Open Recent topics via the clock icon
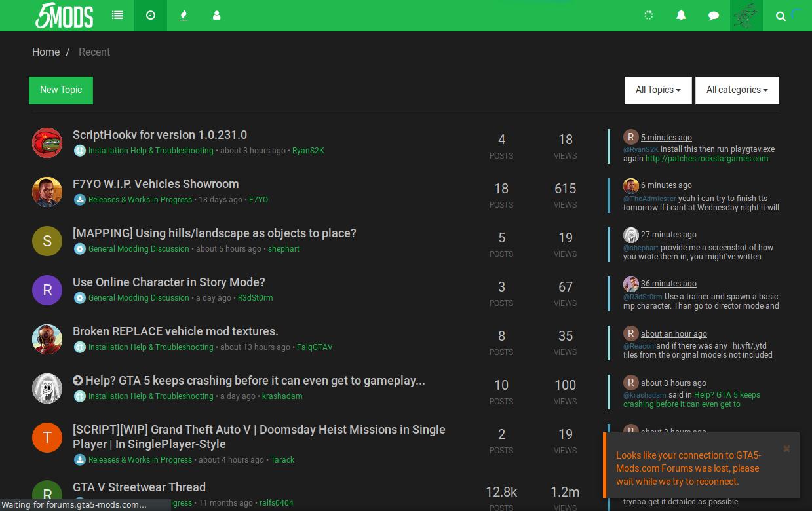812x511 pixels. (150, 15)
